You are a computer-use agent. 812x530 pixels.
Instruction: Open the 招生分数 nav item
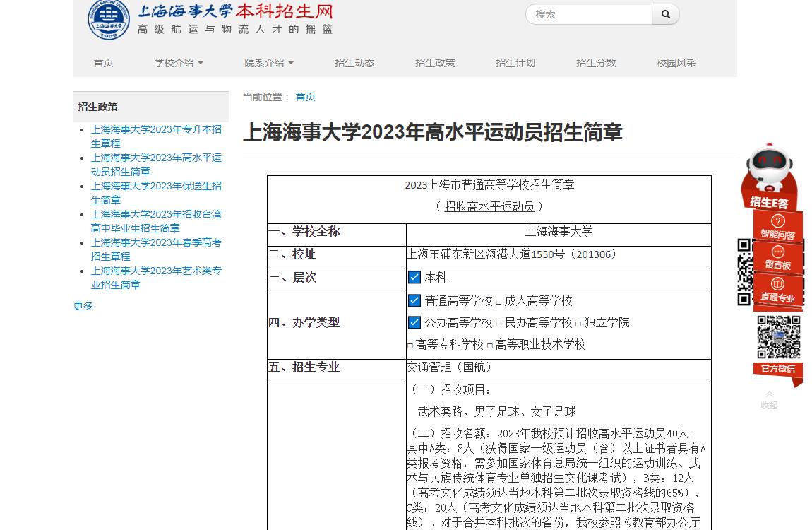596,63
